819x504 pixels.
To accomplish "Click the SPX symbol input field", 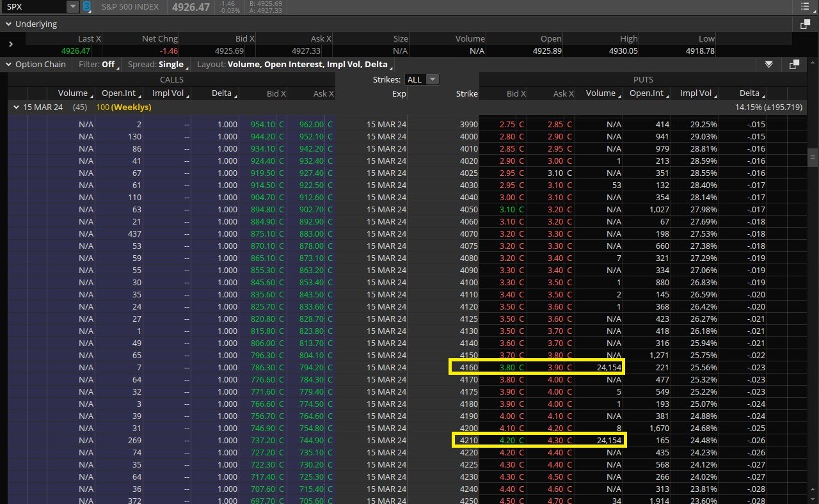I will click(x=34, y=7).
